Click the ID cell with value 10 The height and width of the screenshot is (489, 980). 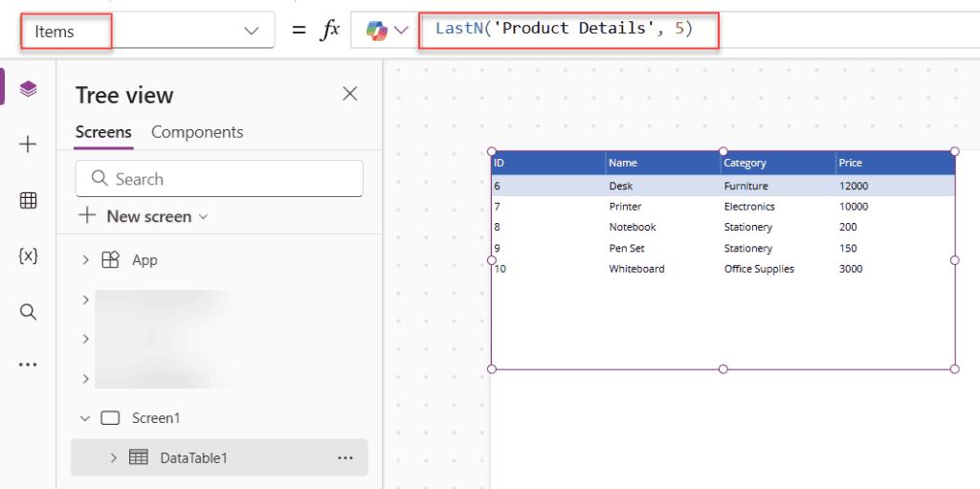point(499,269)
